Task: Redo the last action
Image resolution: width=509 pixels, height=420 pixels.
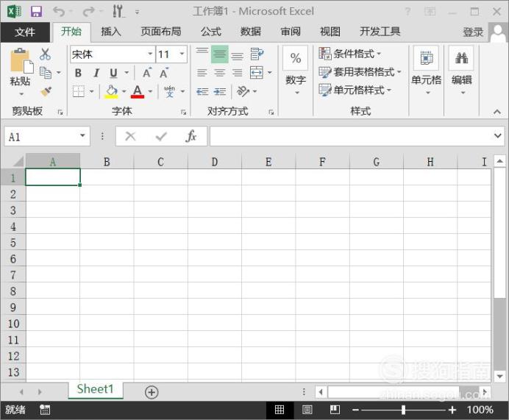Action: pyautogui.click(x=88, y=12)
